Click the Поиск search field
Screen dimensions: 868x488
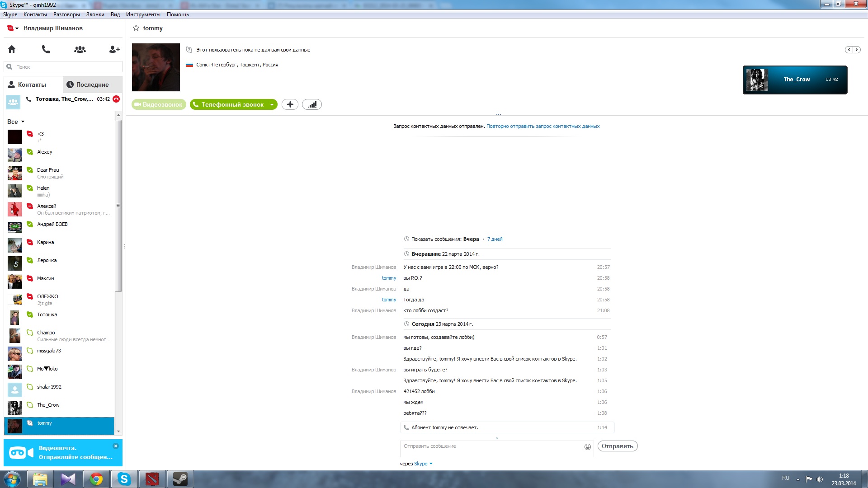(x=63, y=67)
